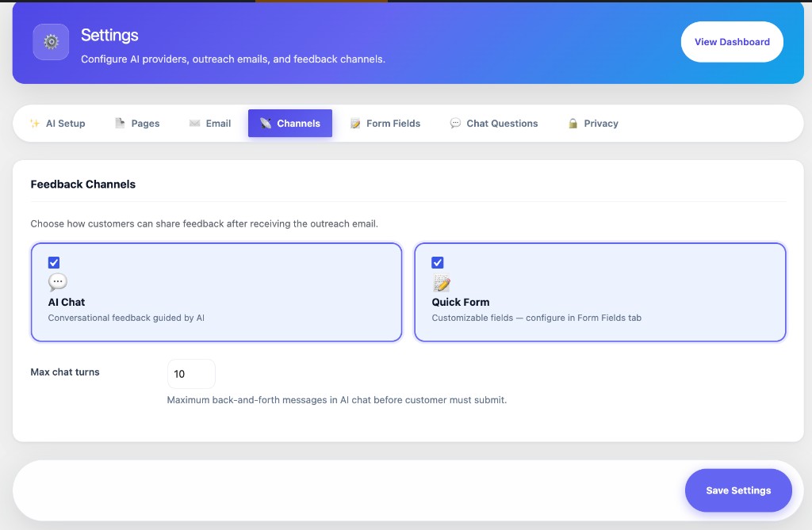This screenshot has width=812, height=530.
Task: Click the Feedback Channels heading
Action: 82,185
